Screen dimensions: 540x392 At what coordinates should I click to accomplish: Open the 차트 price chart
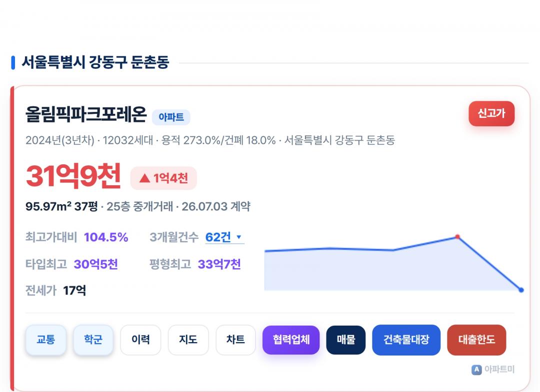(x=235, y=340)
